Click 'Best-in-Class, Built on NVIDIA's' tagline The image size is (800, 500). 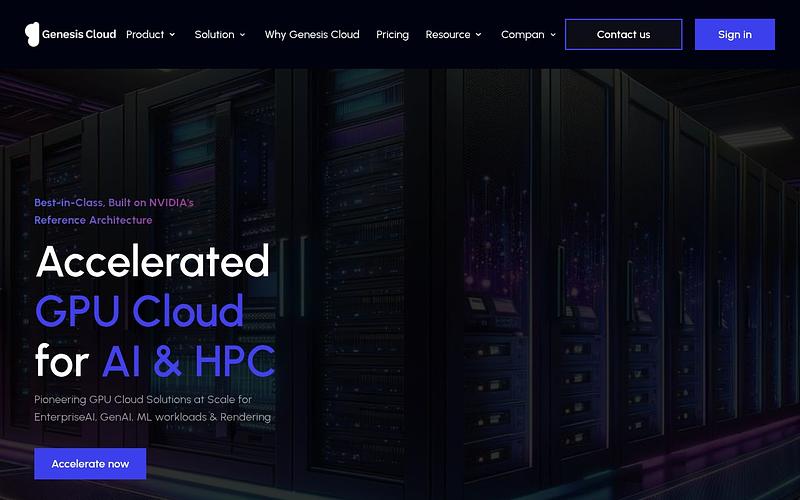pos(114,203)
